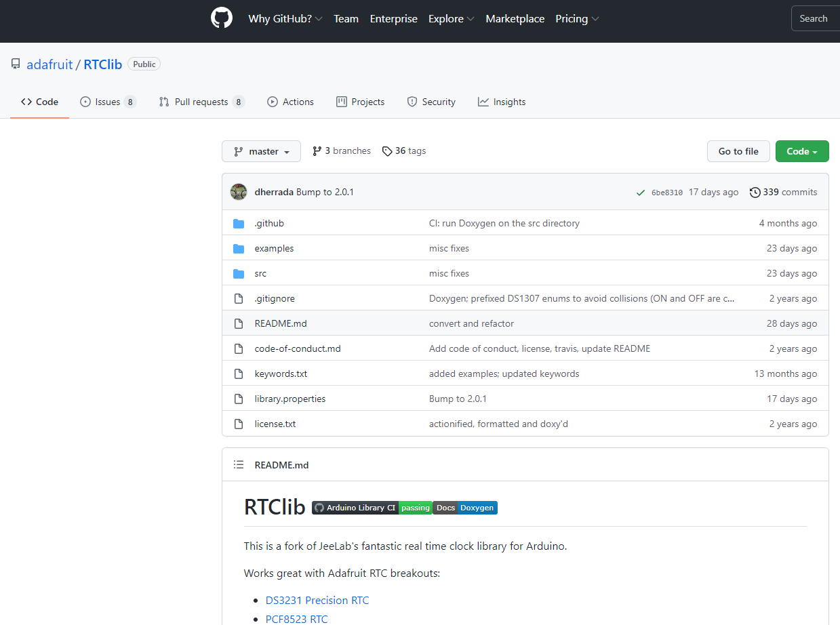Click the folder icon for src
The width and height of the screenshot is (840, 625).
[239, 274]
